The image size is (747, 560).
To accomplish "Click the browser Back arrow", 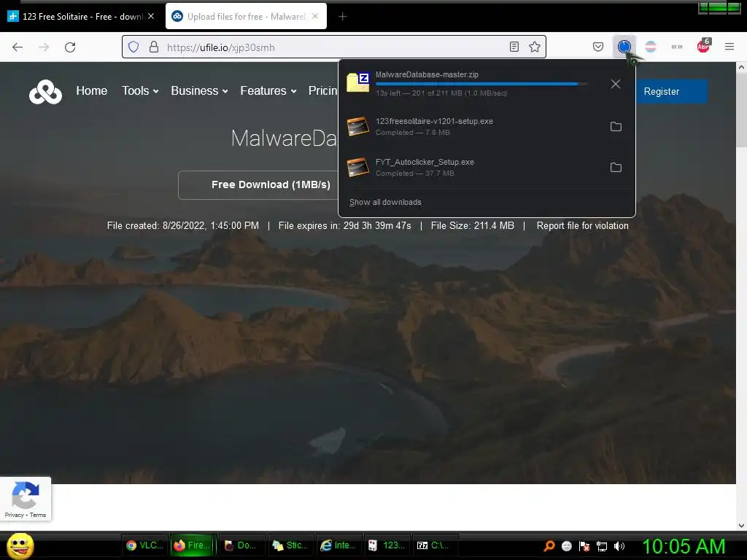I will 18,47.
